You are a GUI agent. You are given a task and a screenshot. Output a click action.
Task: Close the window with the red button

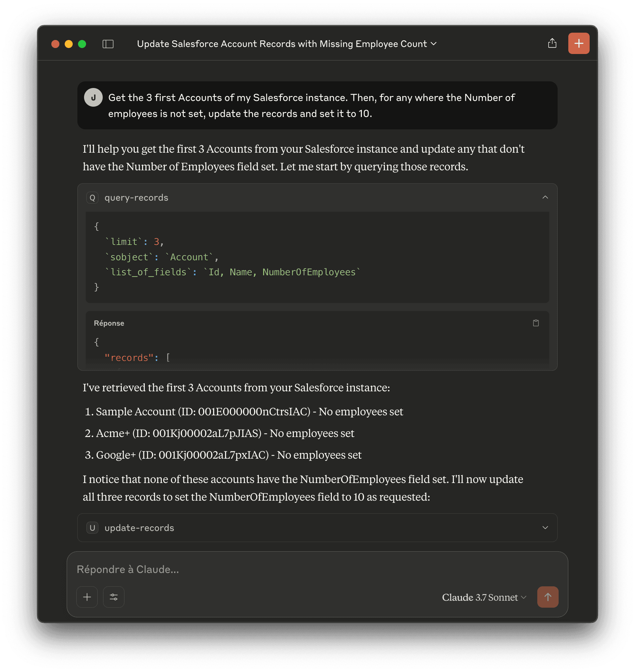point(55,44)
